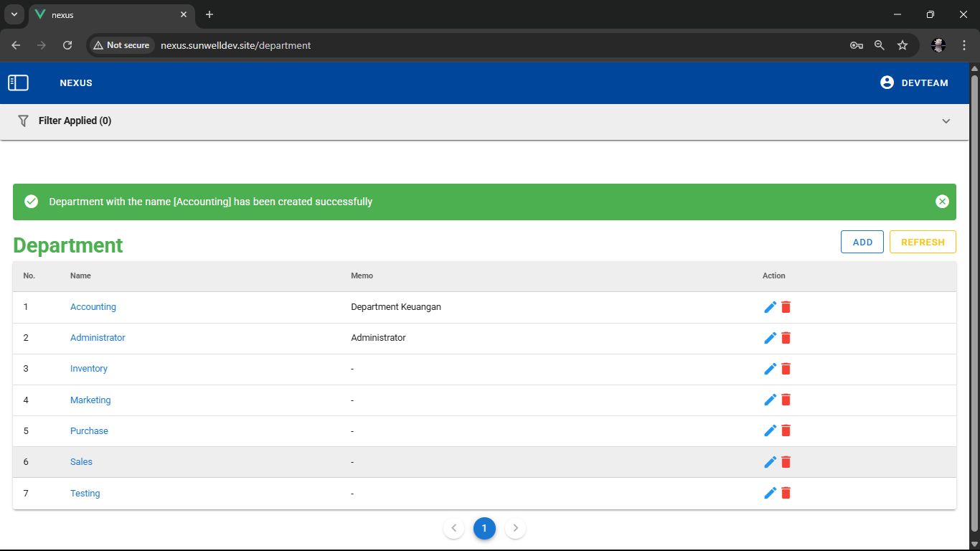Toggle the sidebar navigation panel icon
The width and height of the screenshot is (980, 551).
coord(18,83)
